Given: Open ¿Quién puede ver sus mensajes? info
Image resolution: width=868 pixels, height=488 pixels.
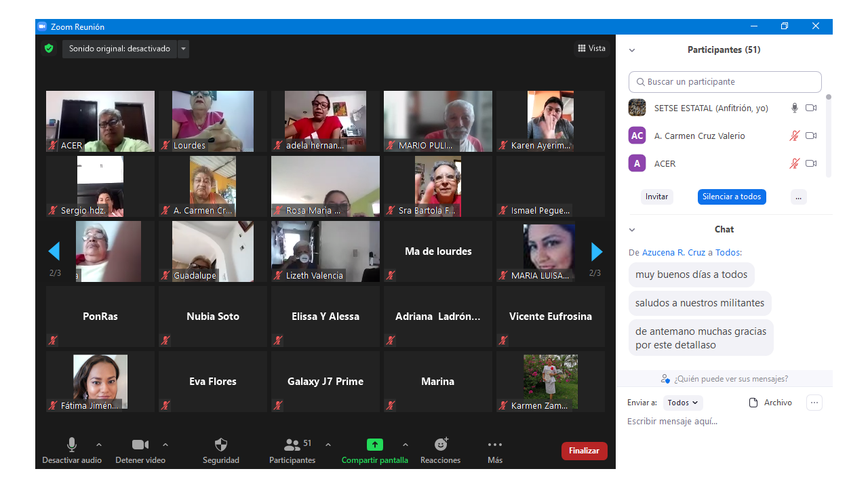Looking at the screenshot, I should [x=724, y=379].
